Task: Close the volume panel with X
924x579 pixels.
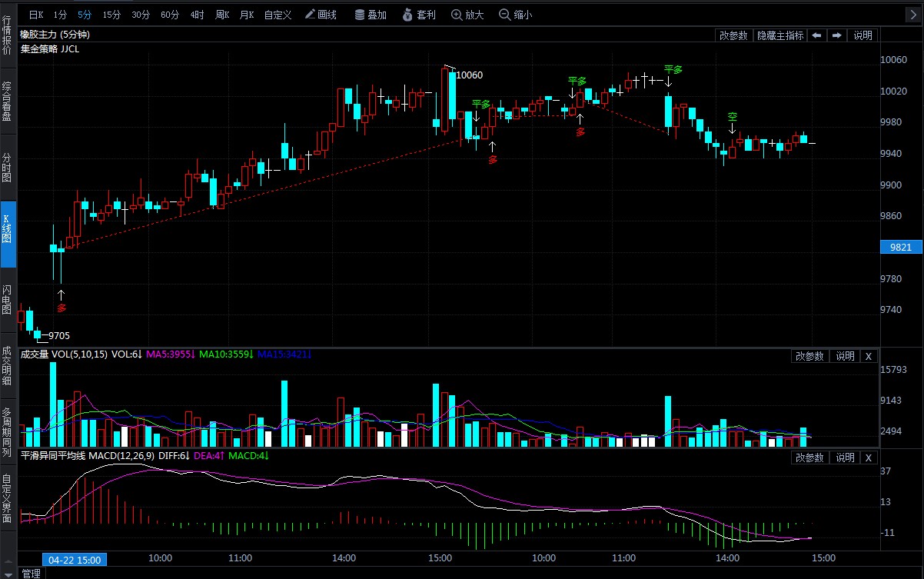Action: 869,356
